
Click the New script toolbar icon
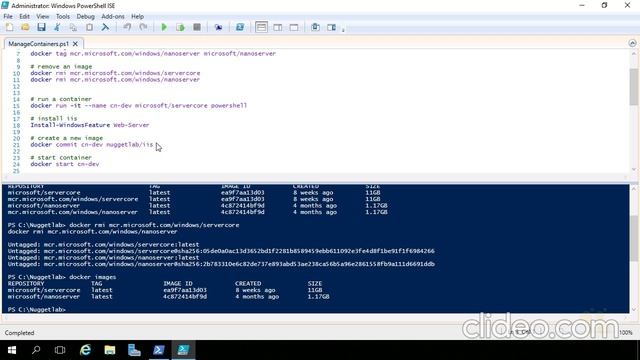(x=9, y=27)
